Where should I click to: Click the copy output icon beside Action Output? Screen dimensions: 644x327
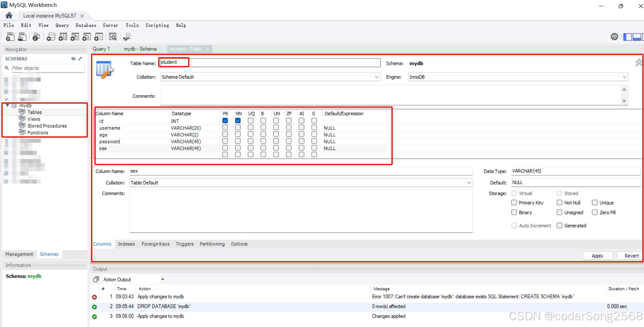tap(96, 279)
